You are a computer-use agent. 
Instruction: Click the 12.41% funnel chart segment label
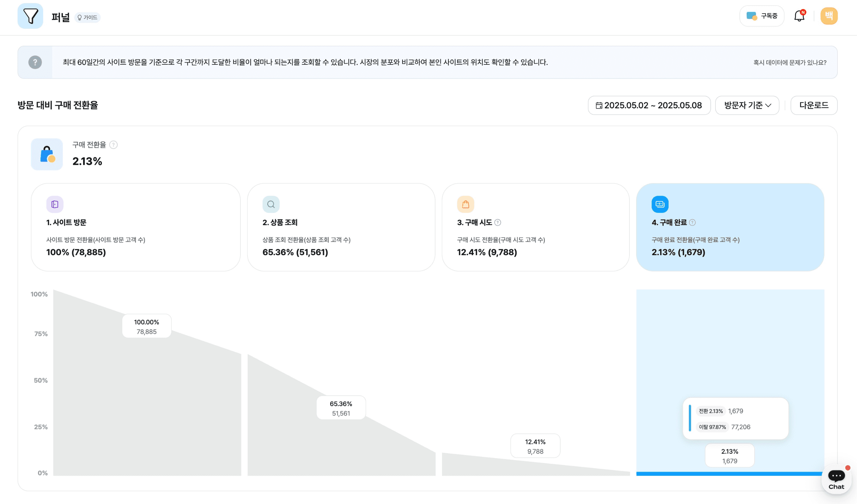535,446
